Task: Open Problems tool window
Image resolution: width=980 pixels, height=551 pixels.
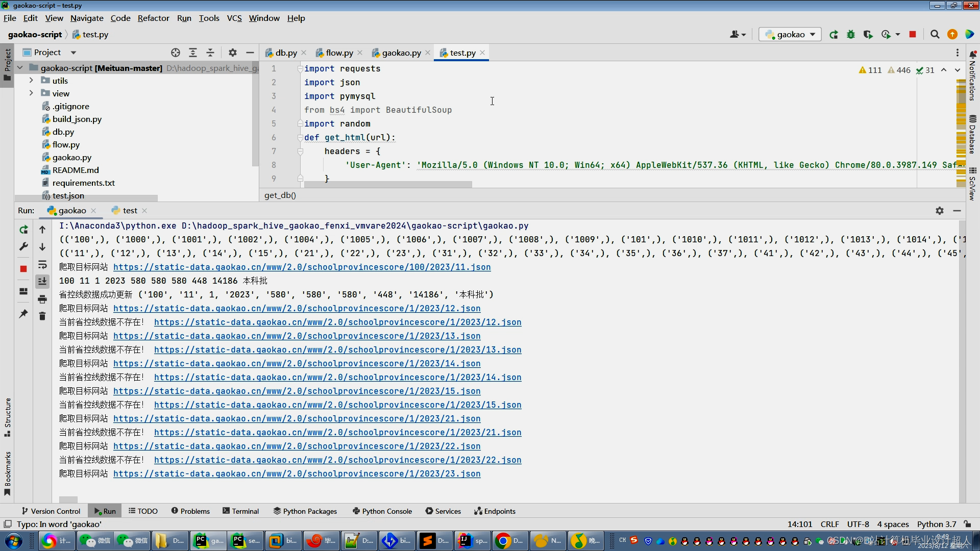Action: pos(190,511)
